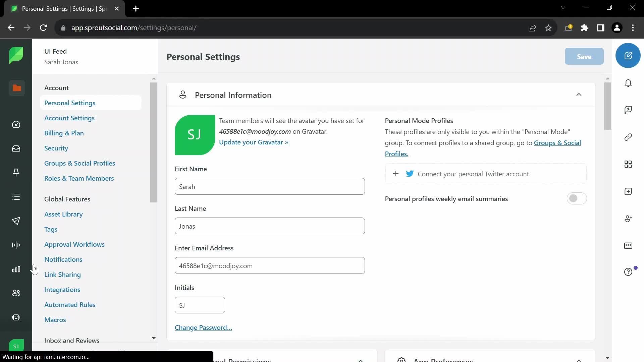Click the Initials field
The image size is (644, 362).
pyautogui.click(x=200, y=305)
